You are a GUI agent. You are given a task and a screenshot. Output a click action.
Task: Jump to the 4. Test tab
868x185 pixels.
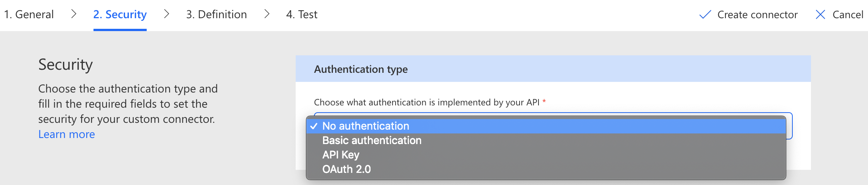[x=301, y=14]
